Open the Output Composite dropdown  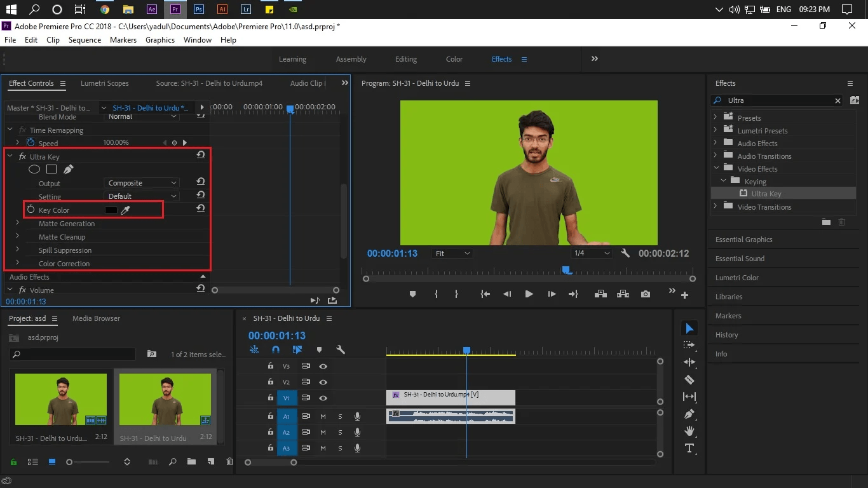point(142,183)
